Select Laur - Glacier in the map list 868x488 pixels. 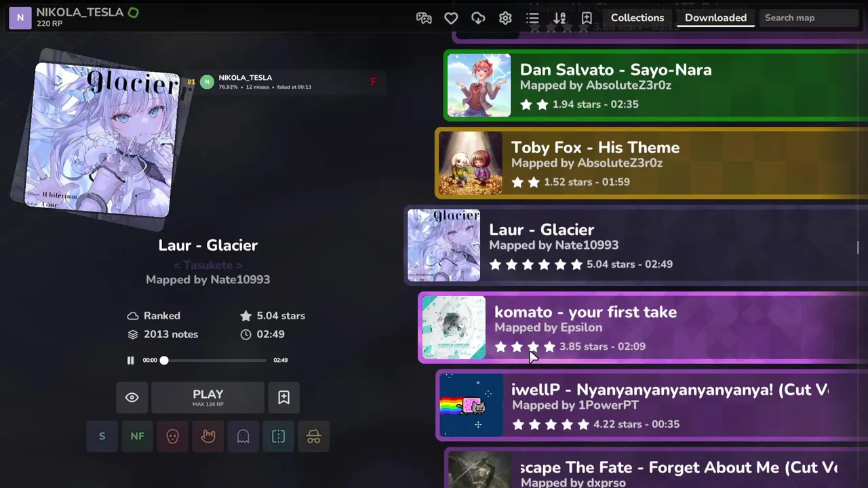tap(636, 245)
